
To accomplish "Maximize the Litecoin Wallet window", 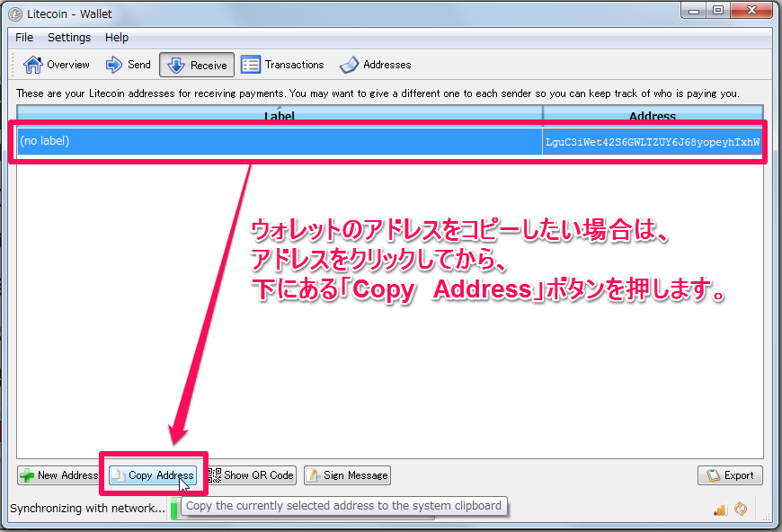I will coord(718,11).
